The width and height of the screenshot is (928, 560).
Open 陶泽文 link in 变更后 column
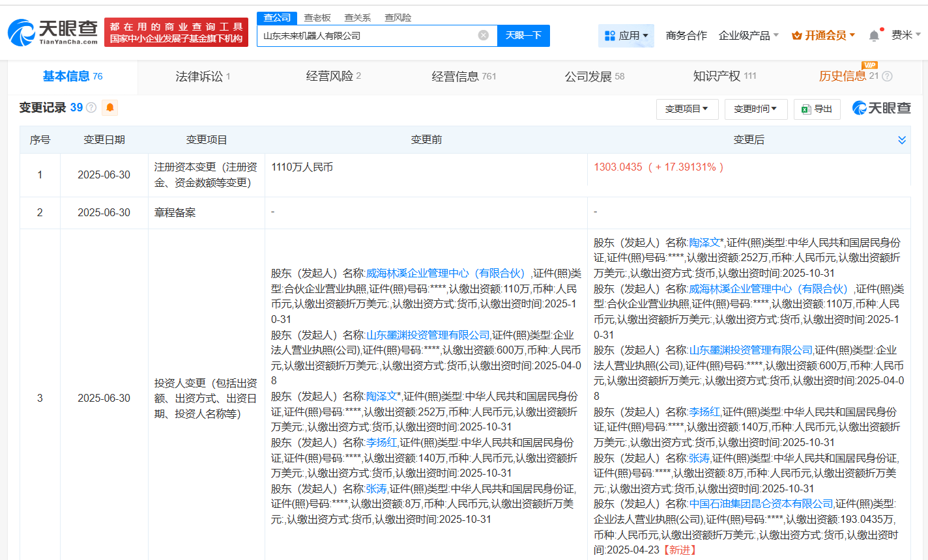(705, 243)
